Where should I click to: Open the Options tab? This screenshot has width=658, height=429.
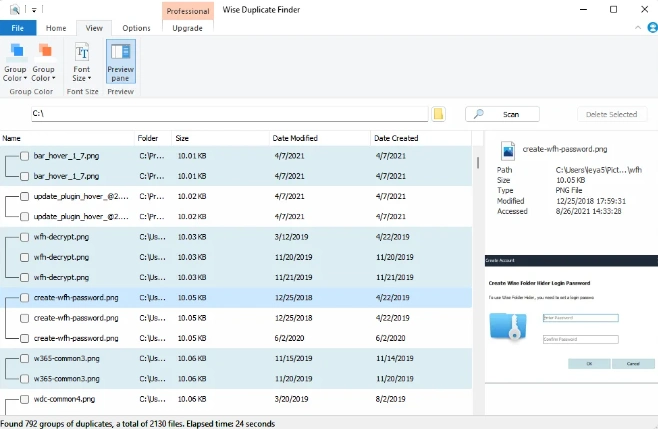point(136,28)
